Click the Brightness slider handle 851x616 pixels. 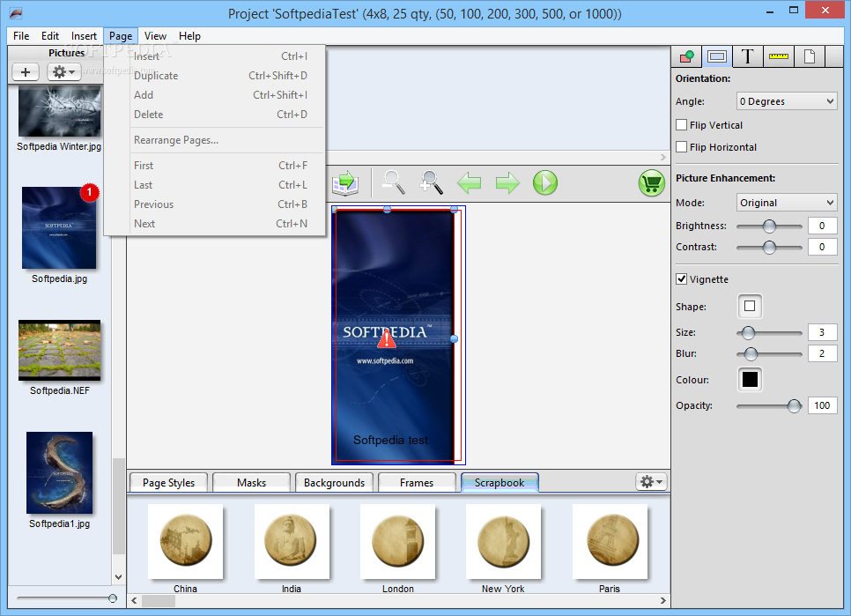(x=769, y=226)
